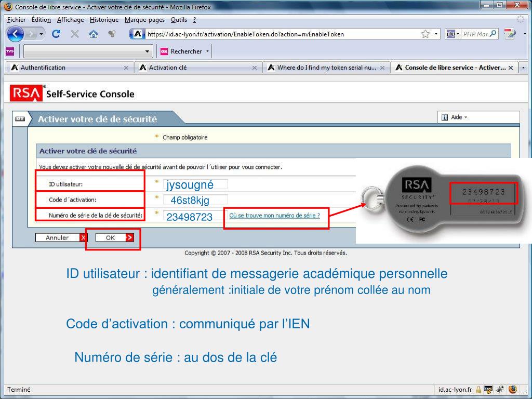Open the address bar history dropdown
Screen dimensions: 532x399
[436, 34]
